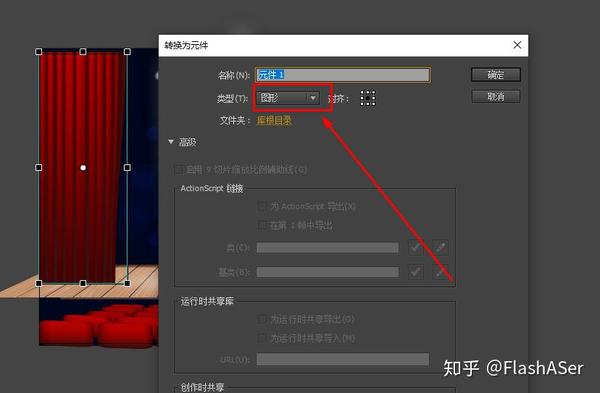Click the 对齐 registration point grid
Screen dimensions: 600x393
[368, 98]
